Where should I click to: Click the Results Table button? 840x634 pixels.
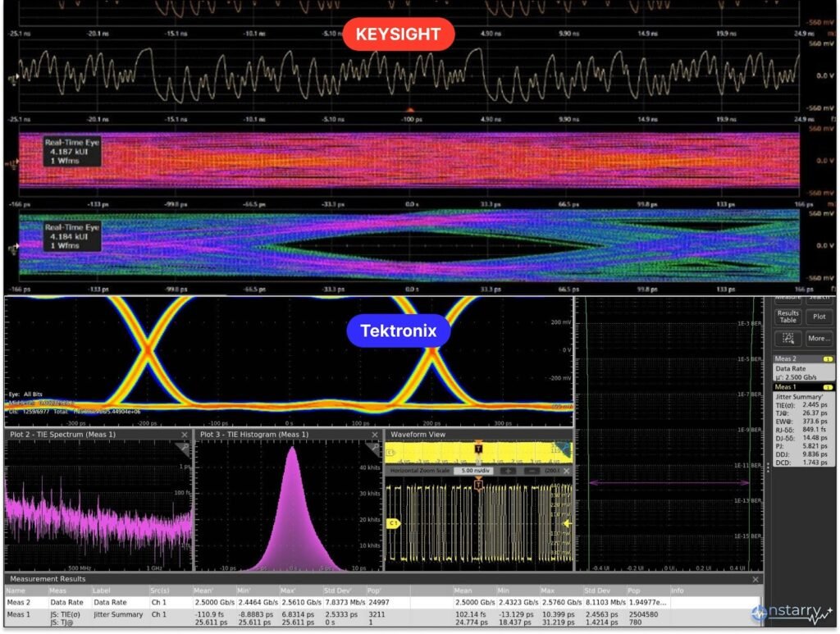pos(787,316)
